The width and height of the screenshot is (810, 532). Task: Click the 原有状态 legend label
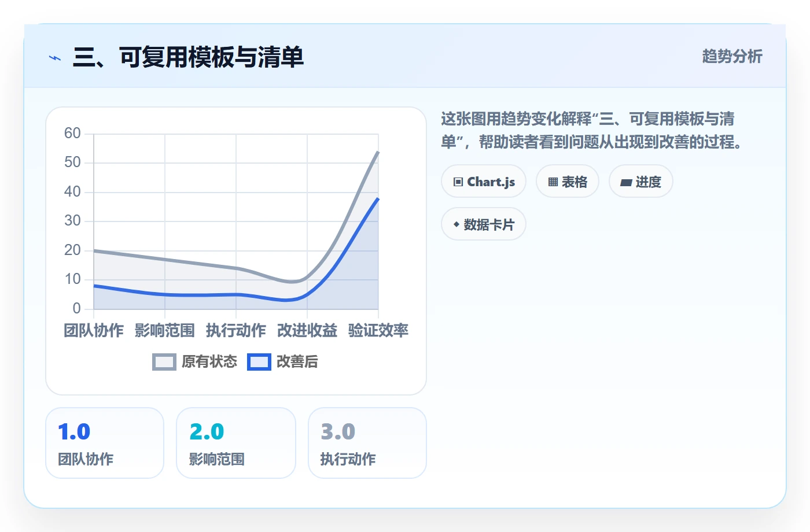click(x=209, y=362)
